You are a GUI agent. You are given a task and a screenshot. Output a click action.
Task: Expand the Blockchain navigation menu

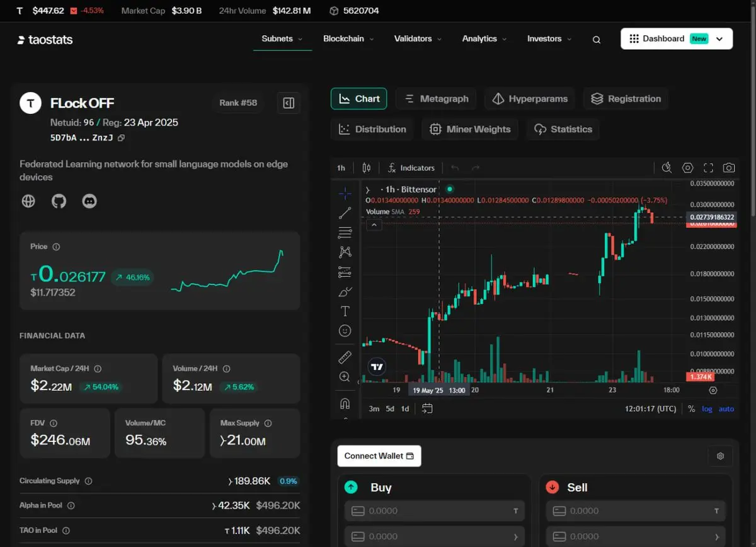click(348, 38)
